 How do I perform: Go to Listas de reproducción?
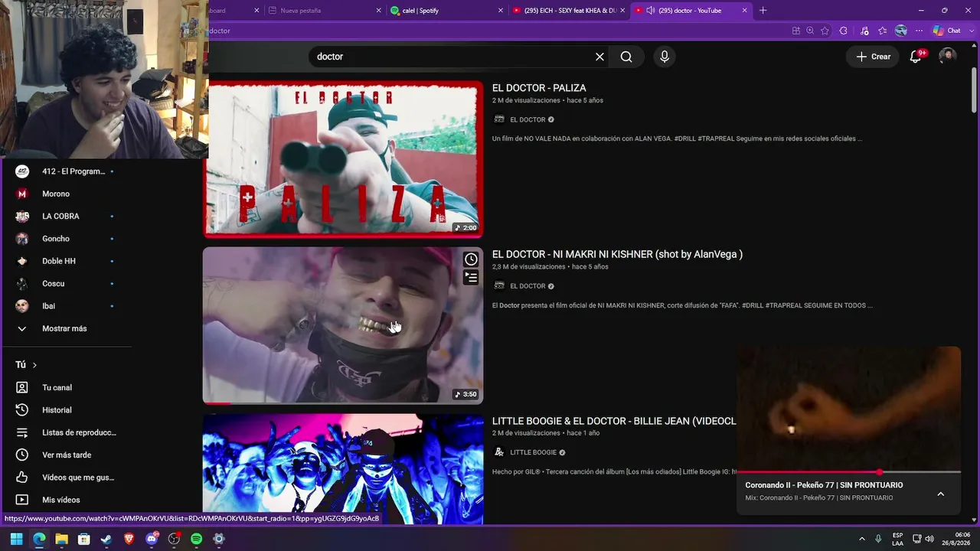(x=66, y=432)
